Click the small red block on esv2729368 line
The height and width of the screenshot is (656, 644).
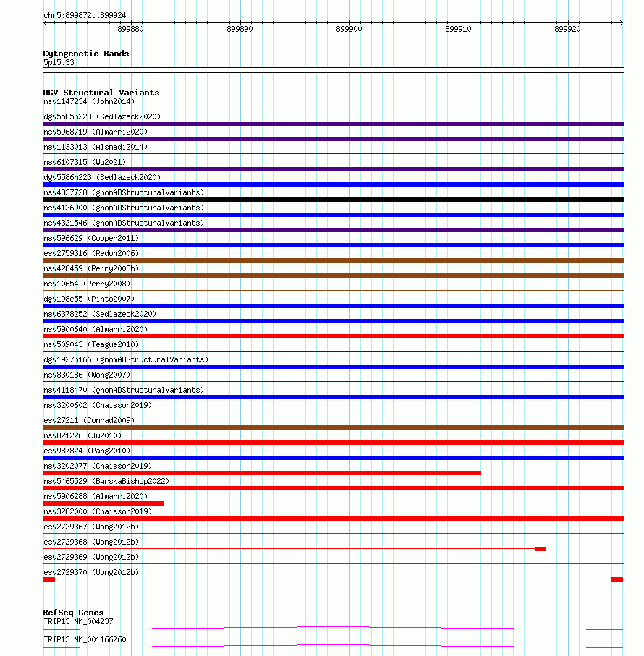[541, 549]
